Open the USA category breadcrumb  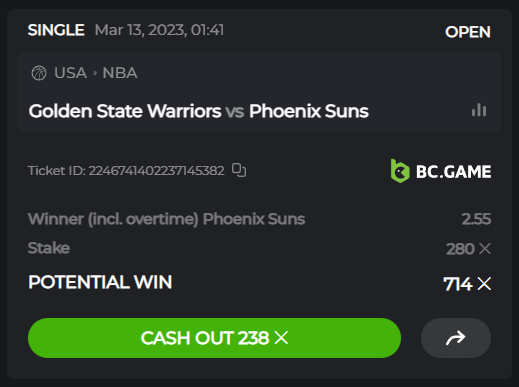[x=70, y=73]
